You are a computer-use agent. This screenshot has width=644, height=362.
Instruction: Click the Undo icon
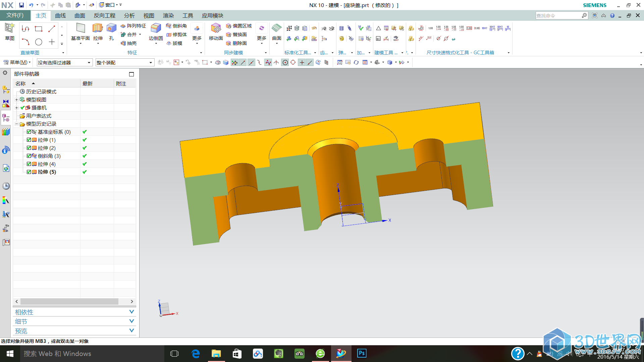pos(31,5)
